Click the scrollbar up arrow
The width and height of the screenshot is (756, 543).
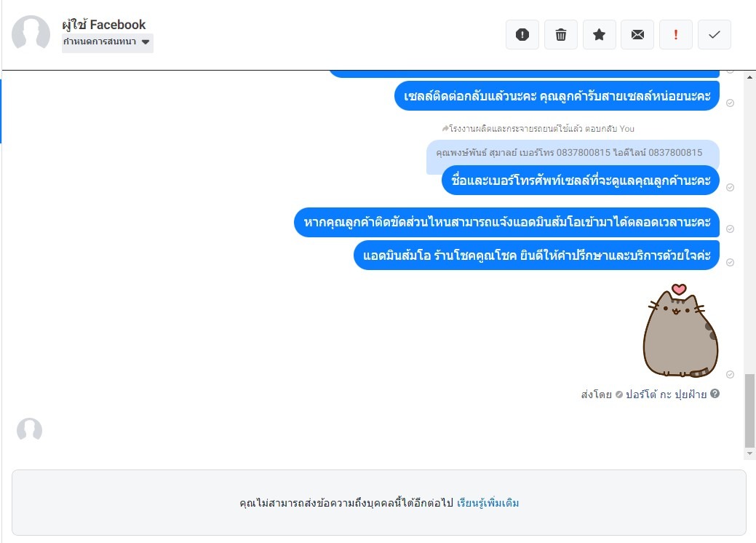[x=749, y=77]
